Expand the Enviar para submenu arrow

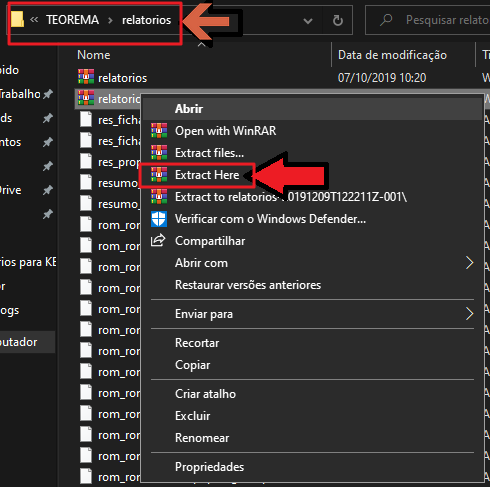469,313
